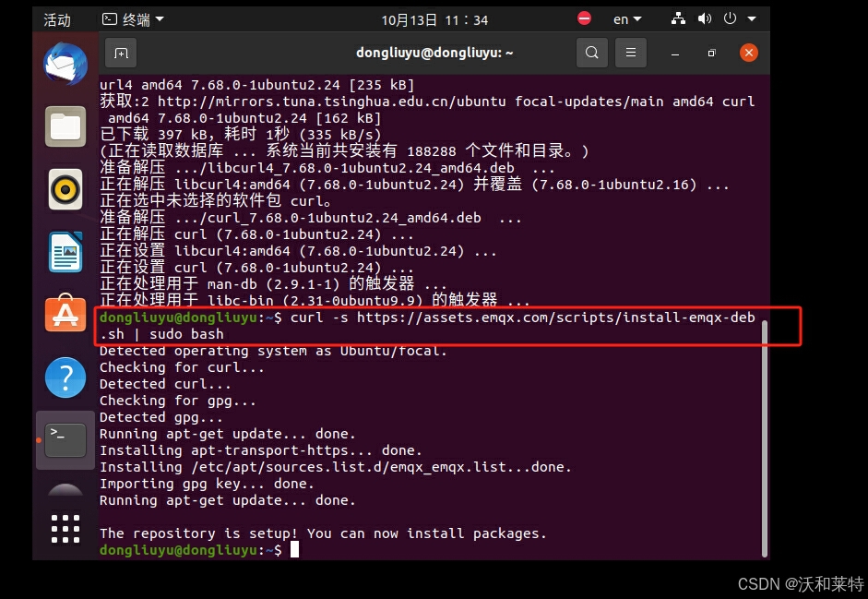The width and height of the screenshot is (868, 599).
Task: Click the bottom prompt cursor line
Action: [x=199, y=550]
